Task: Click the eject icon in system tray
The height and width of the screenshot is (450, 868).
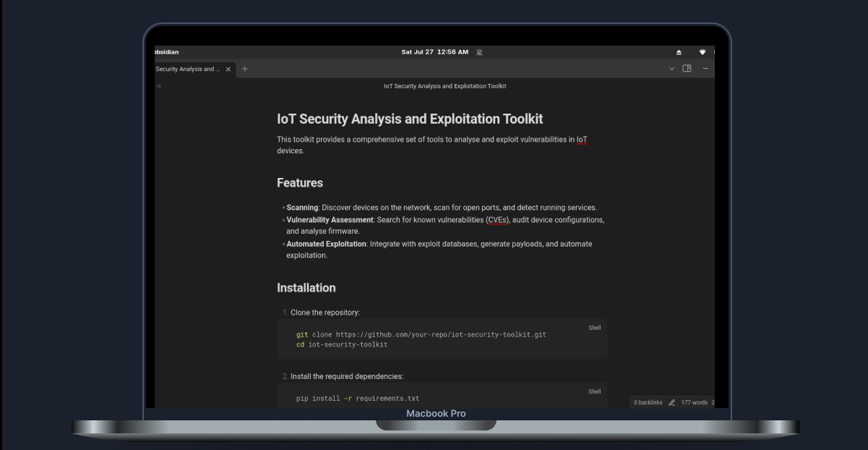Action: click(679, 52)
